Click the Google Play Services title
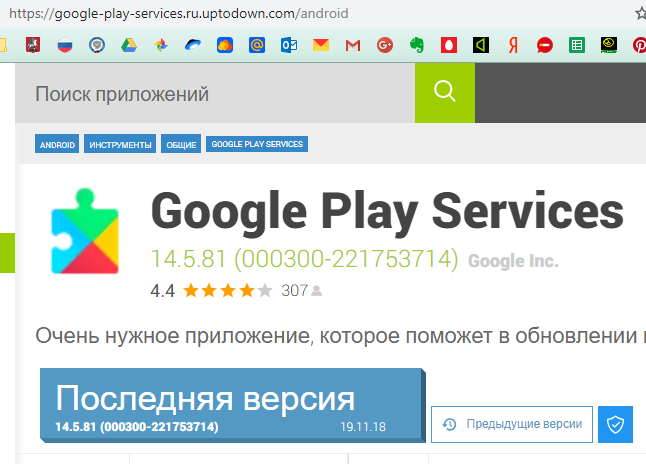Viewport: 646px width, 464px height. (387, 213)
